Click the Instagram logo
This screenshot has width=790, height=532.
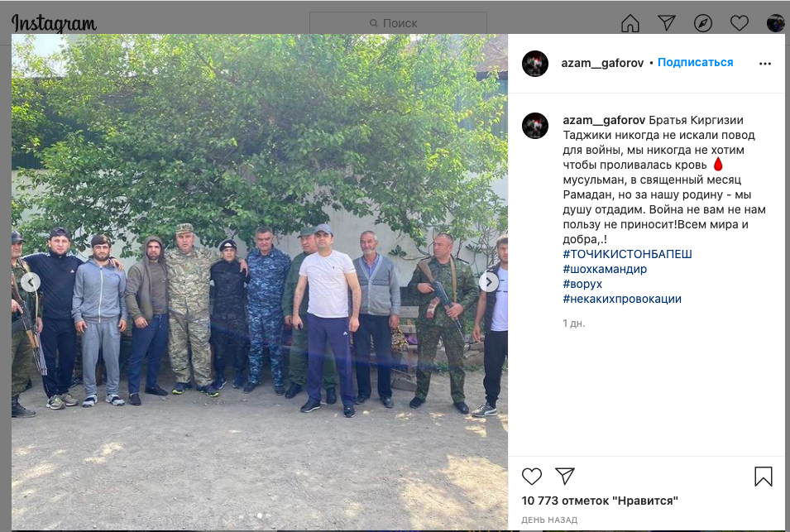tap(54, 23)
